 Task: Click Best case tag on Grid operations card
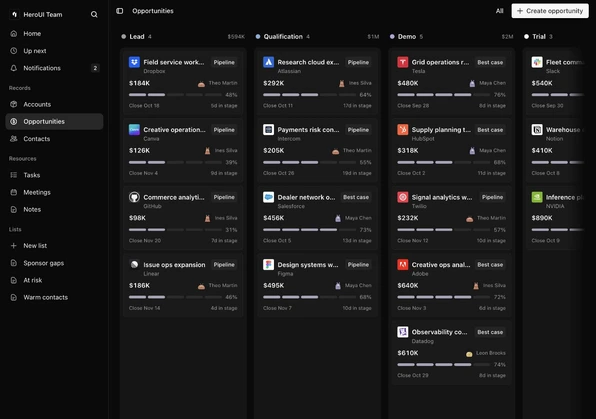click(490, 62)
